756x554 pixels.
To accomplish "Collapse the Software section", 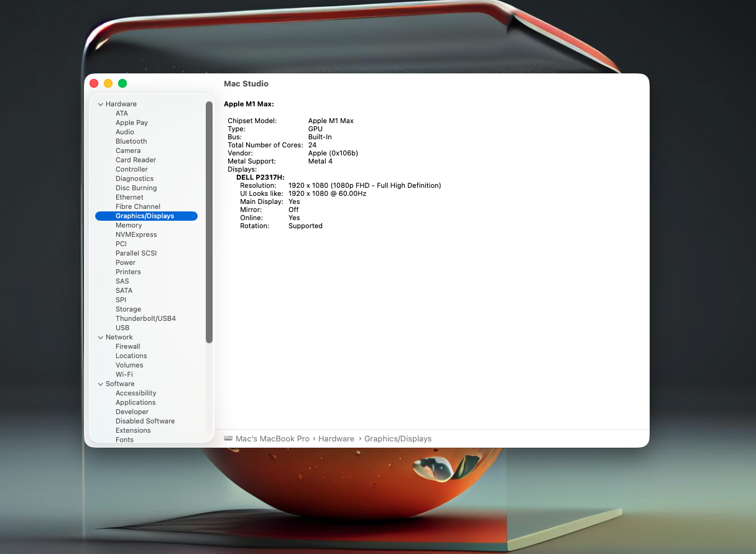I will point(101,384).
